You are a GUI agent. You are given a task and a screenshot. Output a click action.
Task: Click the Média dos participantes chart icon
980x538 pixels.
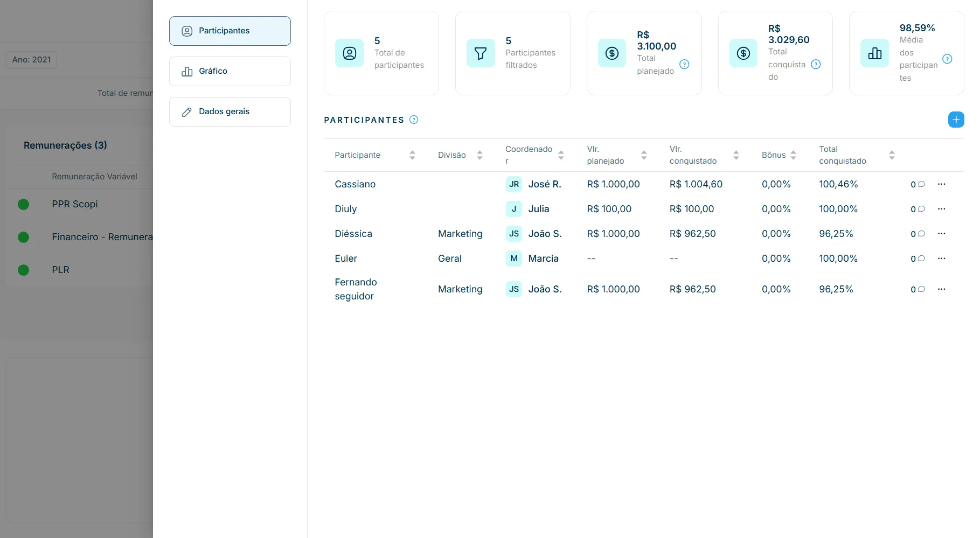point(874,53)
